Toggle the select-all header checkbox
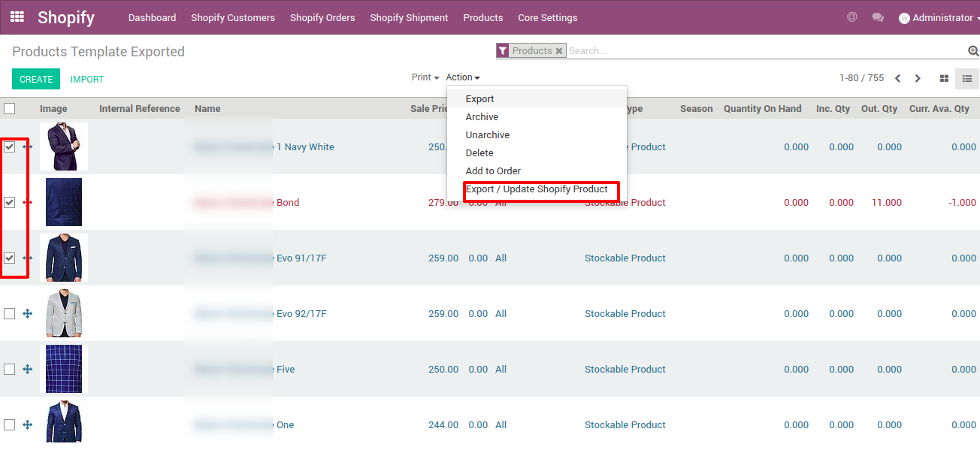980x462 pixels. point(10,109)
